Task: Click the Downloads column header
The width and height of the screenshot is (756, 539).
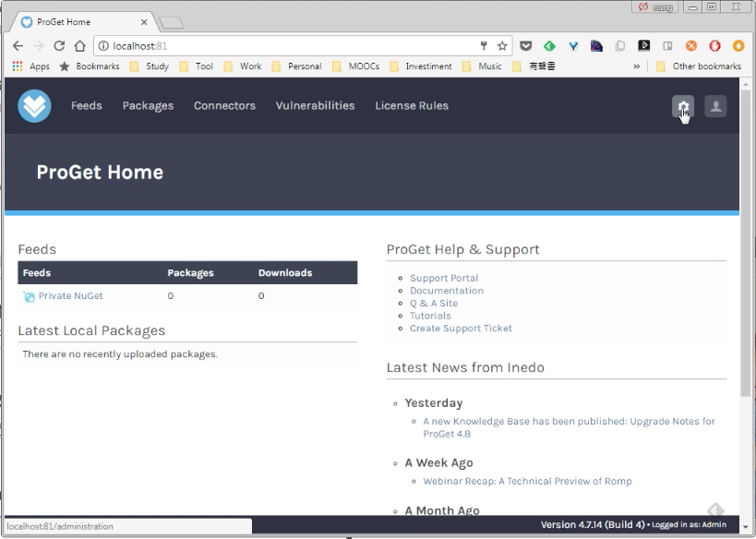Action: click(285, 273)
